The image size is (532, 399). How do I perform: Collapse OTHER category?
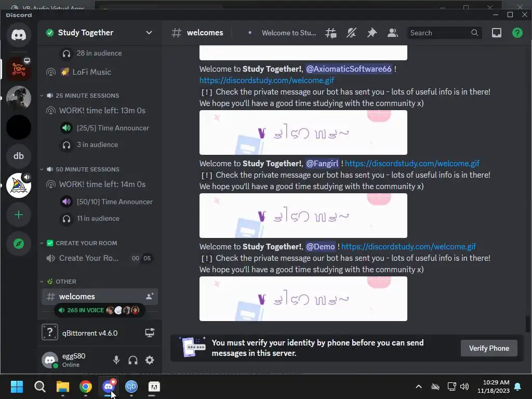pyautogui.click(x=58, y=282)
